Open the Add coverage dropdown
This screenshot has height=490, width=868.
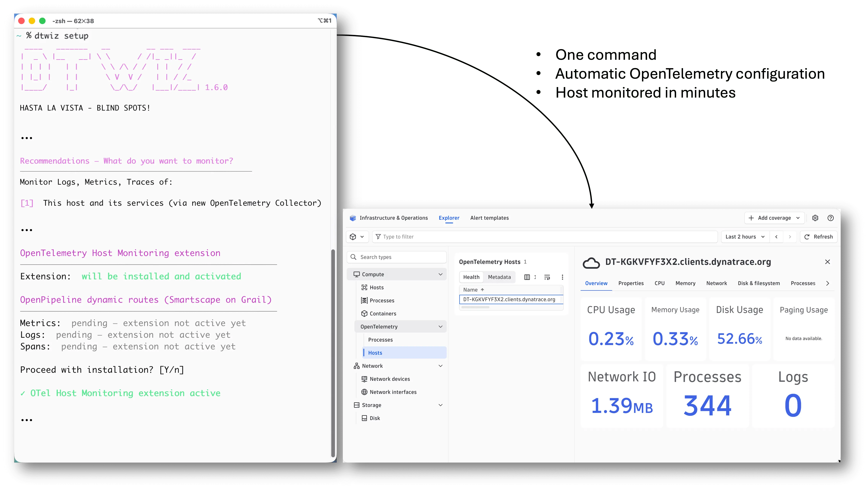click(774, 218)
